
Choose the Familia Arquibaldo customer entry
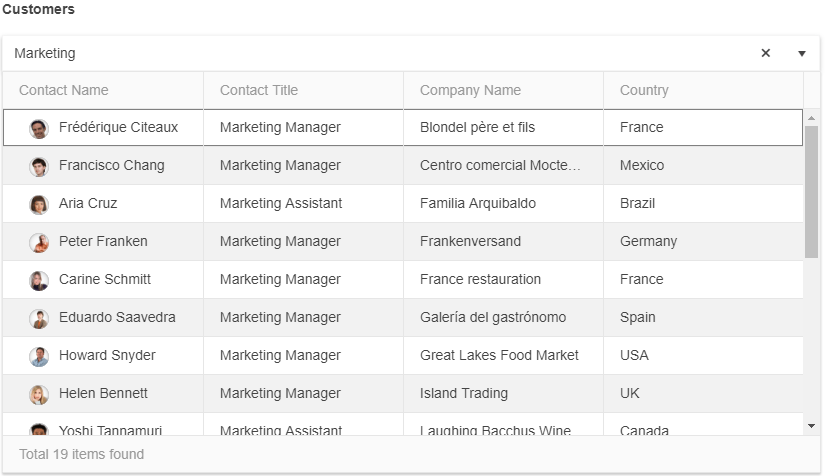tap(403, 204)
